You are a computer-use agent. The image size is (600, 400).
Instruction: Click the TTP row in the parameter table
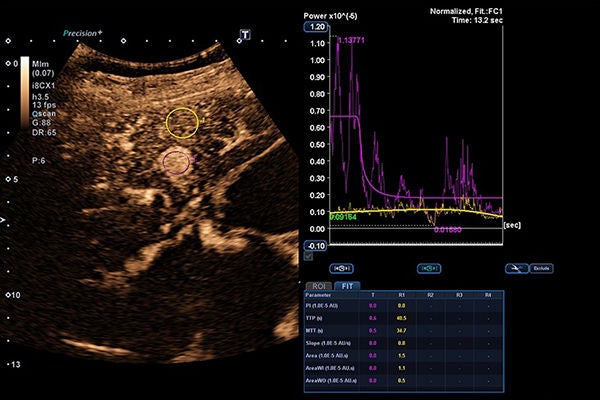404,318
